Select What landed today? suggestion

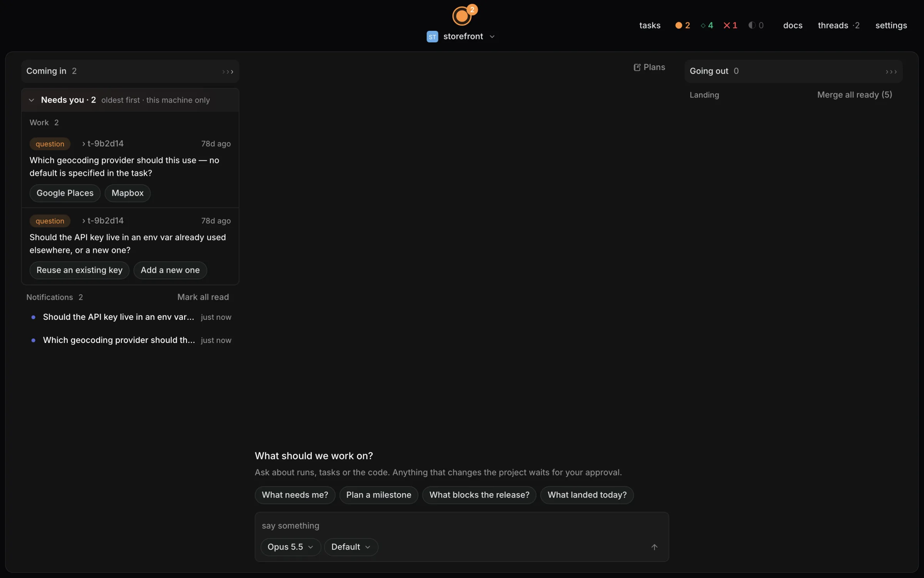point(587,495)
